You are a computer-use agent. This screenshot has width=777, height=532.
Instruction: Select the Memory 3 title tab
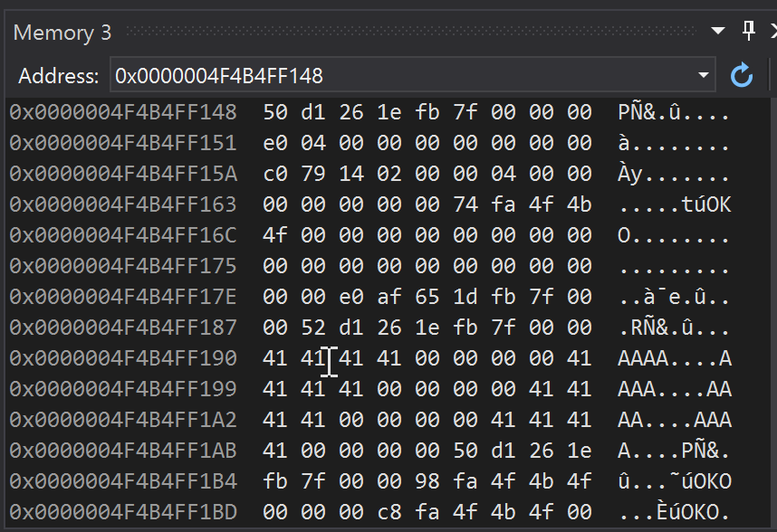pyautogui.click(x=62, y=33)
